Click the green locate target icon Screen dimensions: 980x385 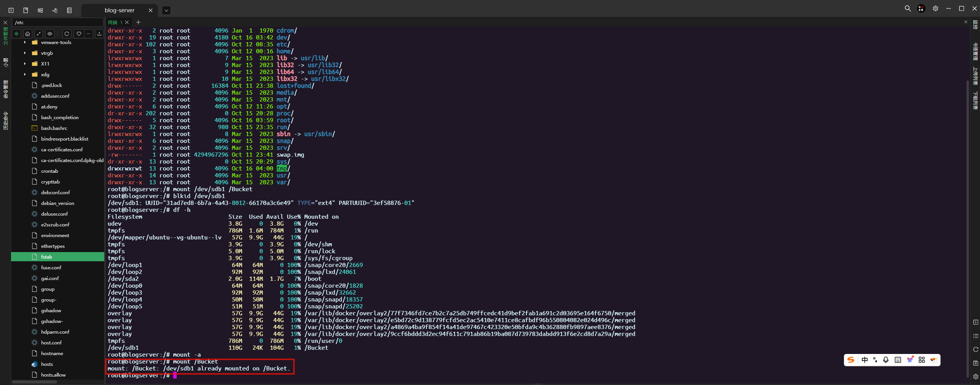click(16, 34)
